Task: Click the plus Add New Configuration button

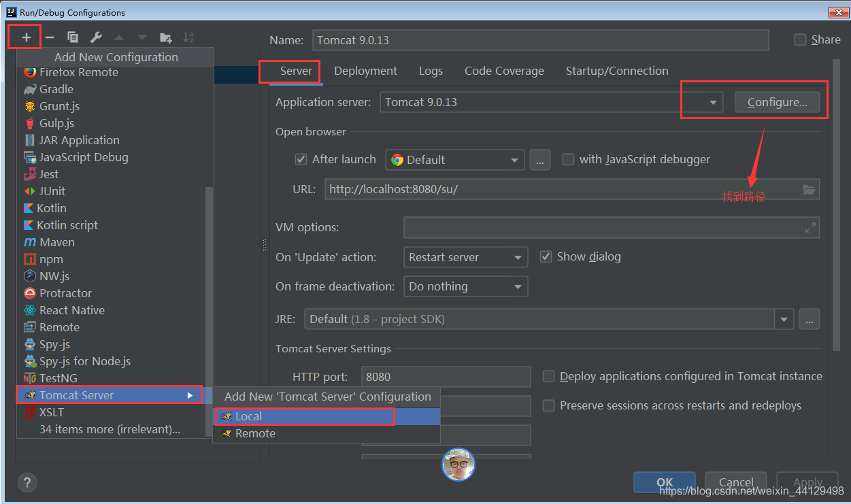Action: 26,37
